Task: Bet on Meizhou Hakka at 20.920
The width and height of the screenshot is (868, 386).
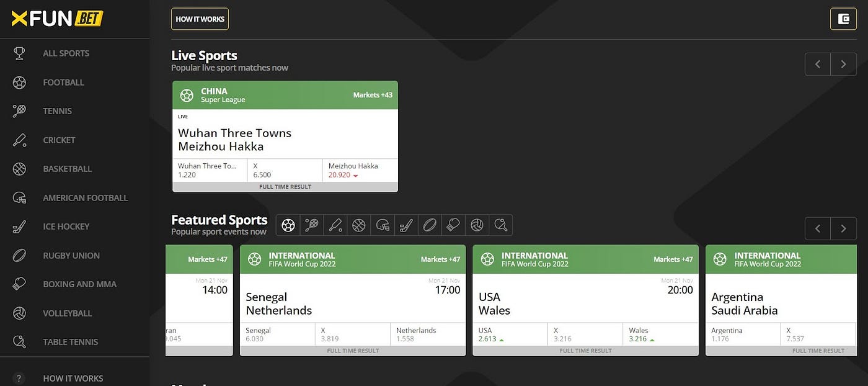Action: click(x=360, y=170)
